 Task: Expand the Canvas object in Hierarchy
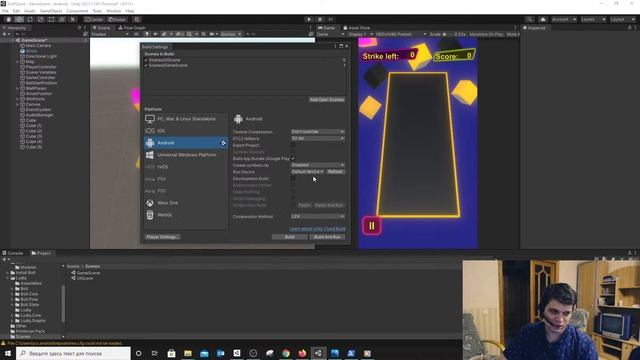tap(18, 104)
